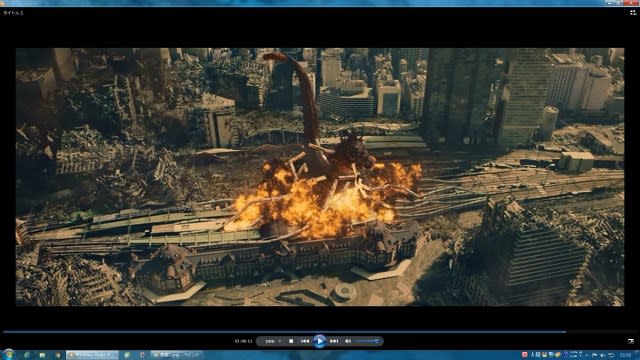Mute the player volume speaker icon
The width and height of the screenshot is (640, 360).
348,341
